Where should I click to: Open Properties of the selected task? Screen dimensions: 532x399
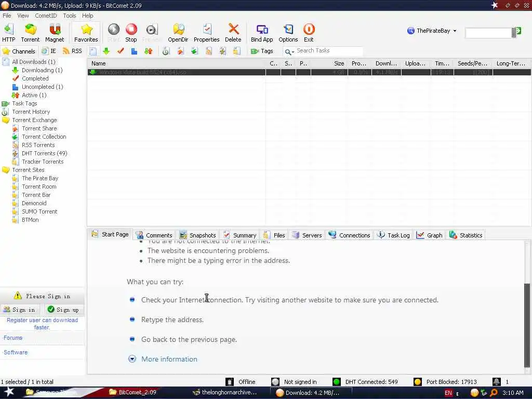coord(206,33)
